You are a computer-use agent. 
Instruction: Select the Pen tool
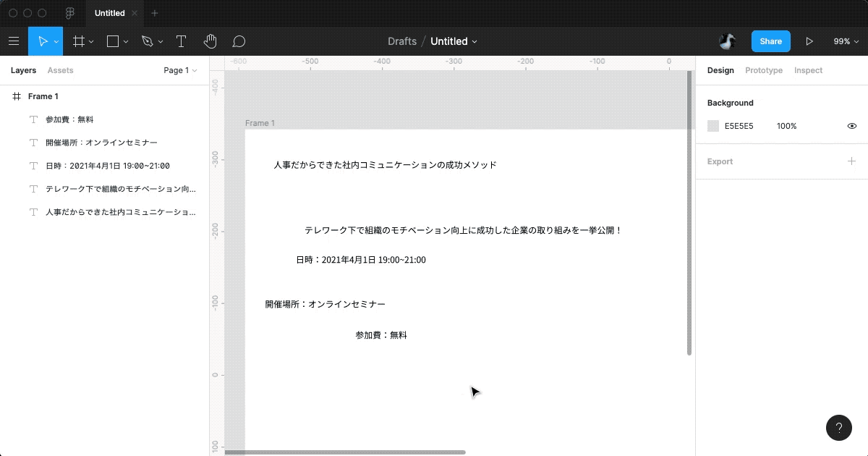pos(147,41)
